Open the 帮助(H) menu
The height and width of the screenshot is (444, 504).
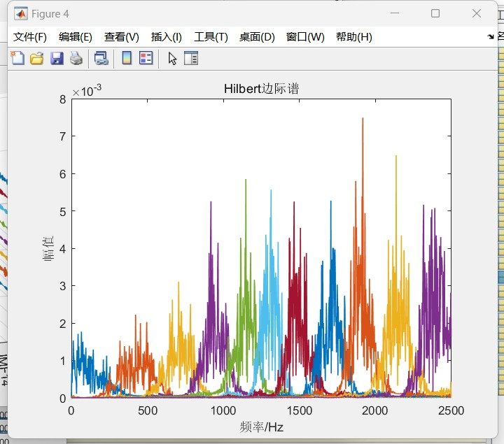(354, 37)
